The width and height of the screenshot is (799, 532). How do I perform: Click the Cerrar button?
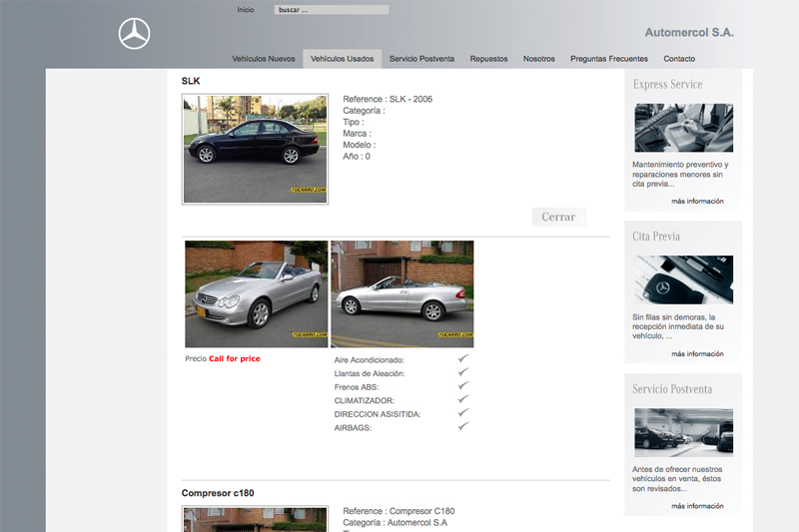pyautogui.click(x=558, y=217)
